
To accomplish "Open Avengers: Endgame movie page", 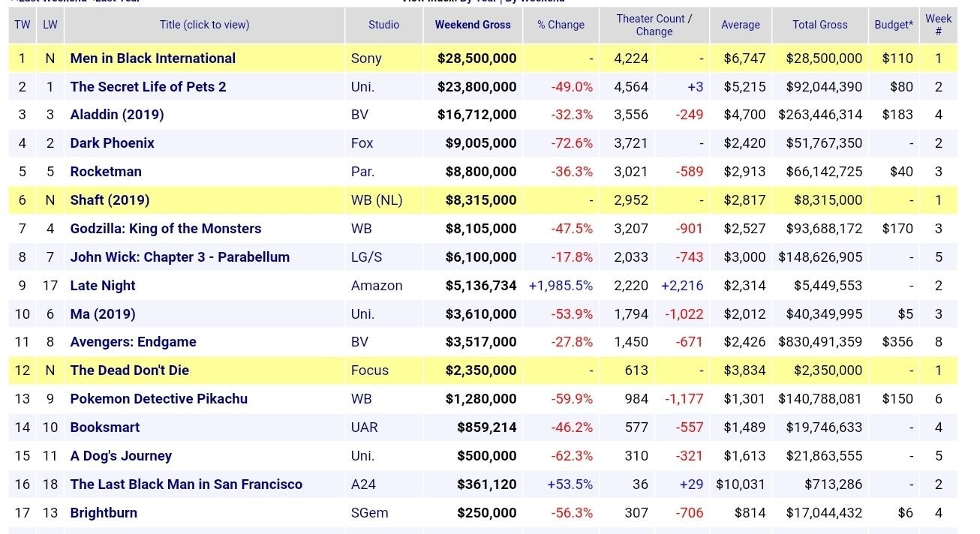I will [134, 342].
